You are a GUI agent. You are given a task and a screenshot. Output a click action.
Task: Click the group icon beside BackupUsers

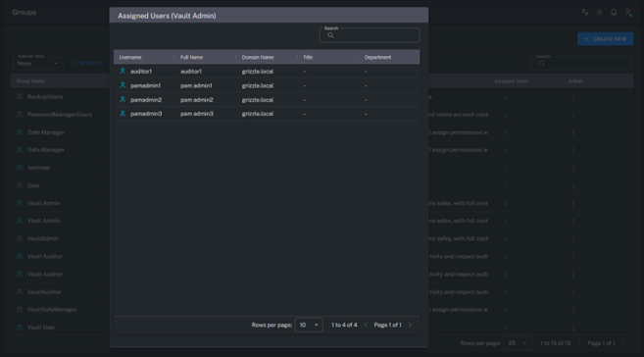20,96
